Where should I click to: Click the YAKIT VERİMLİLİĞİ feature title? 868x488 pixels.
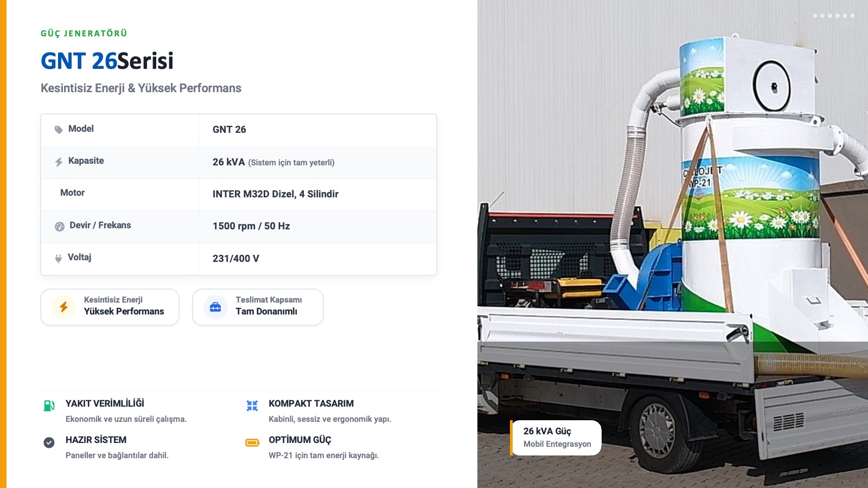point(105,403)
